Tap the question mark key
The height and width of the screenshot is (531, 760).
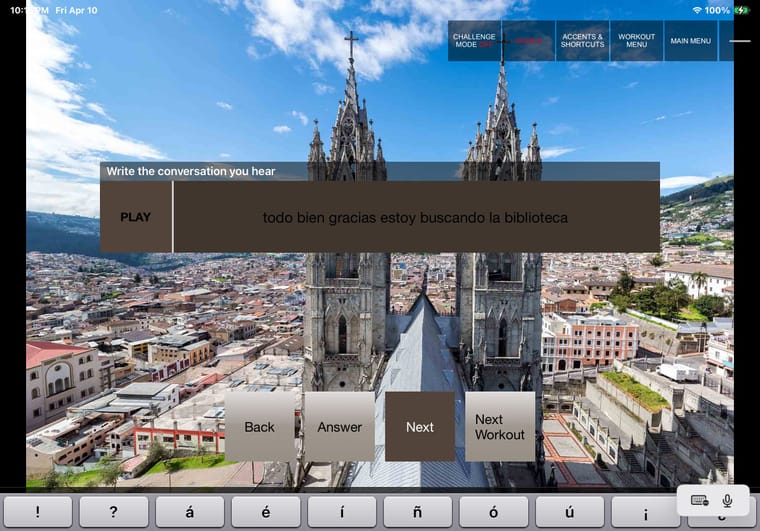pos(114,512)
